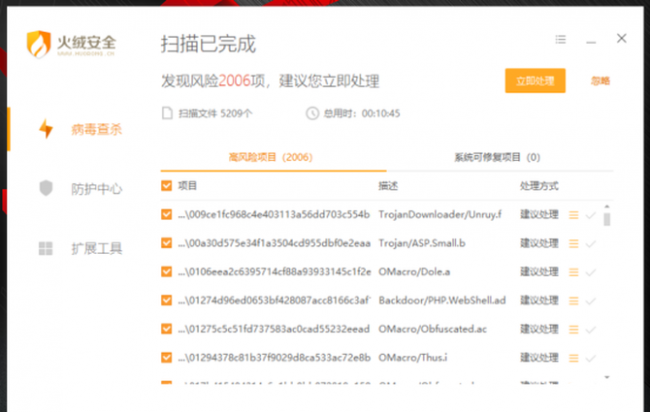
Task: Click the TrojanDownloader/Unruy.f description text
Action: pos(440,214)
